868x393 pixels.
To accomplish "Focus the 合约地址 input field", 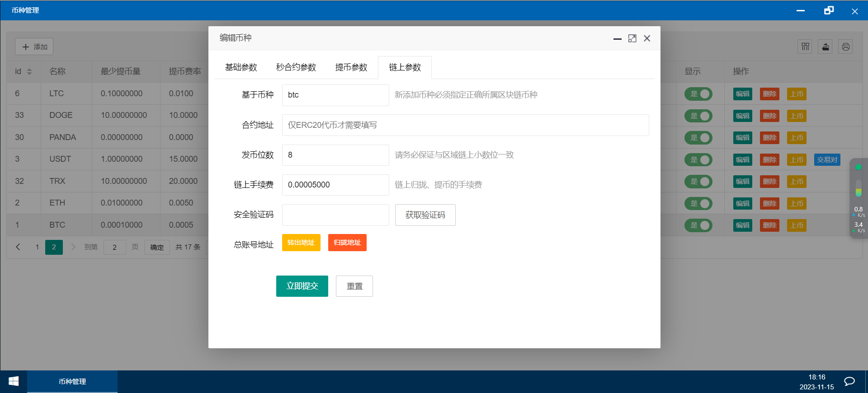I will point(466,125).
